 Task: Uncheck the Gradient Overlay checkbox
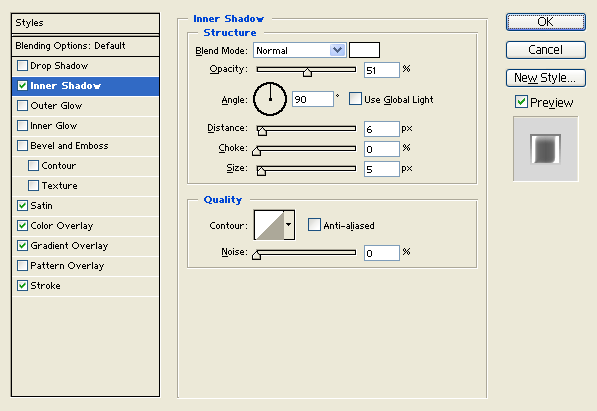(x=22, y=245)
